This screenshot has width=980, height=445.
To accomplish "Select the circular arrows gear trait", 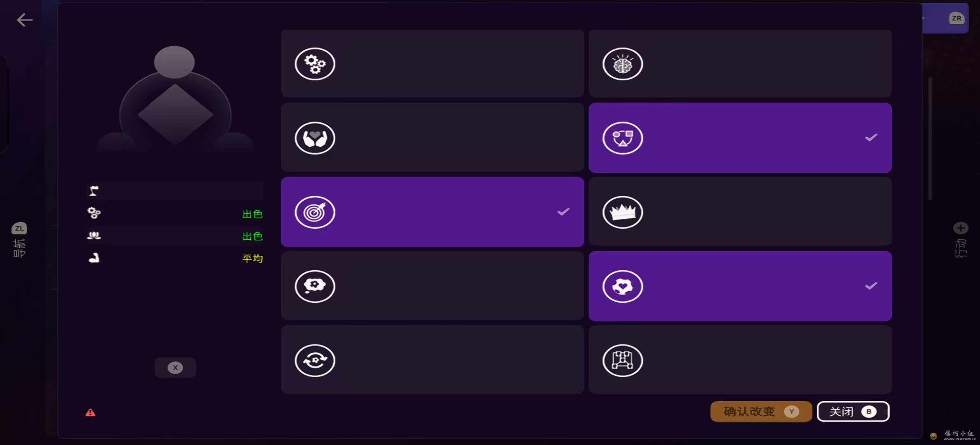I will [x=432, y=360].
